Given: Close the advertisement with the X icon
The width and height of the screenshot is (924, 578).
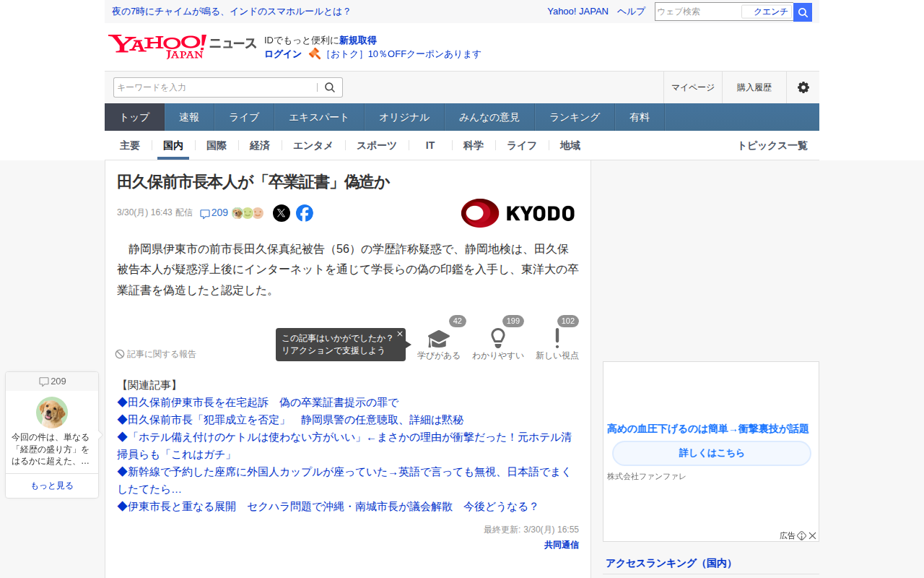Looking at the screenshot, I should point(813,535).
